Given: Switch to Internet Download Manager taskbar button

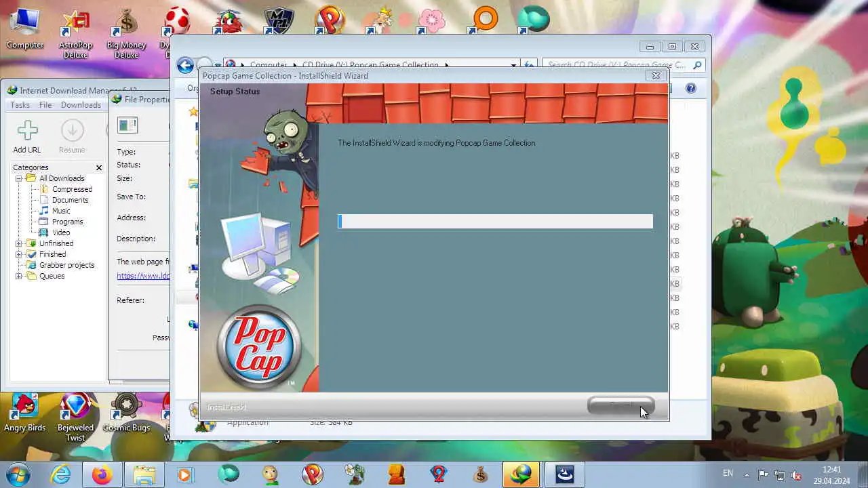Looking at the screenshot, I should (x=521, y=474).
